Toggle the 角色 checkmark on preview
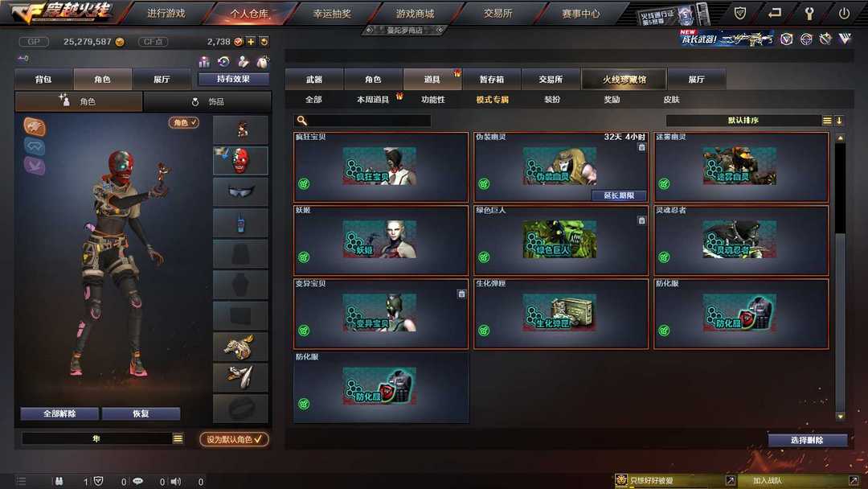This screenshot has height=489, width=868. [184, 122]
